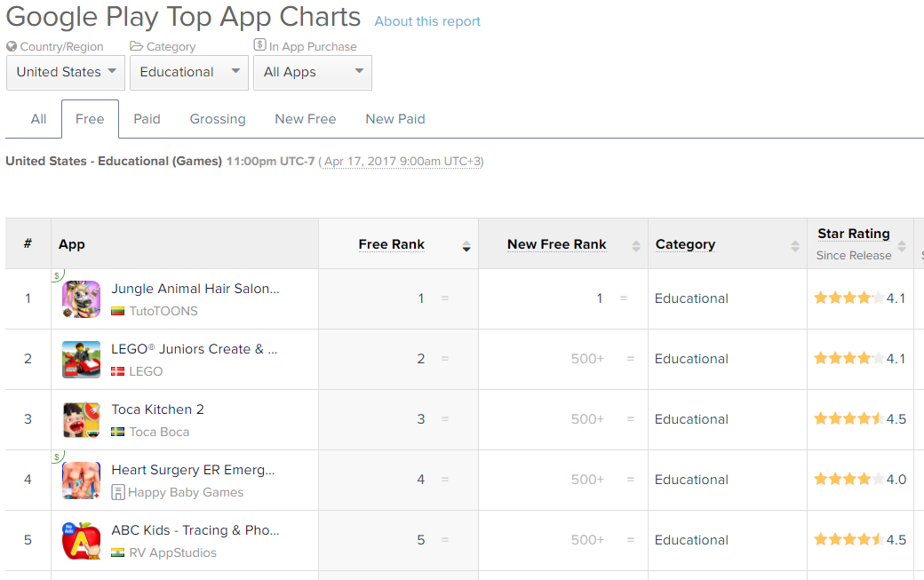
Task: Click star rating 4.0 for Heart Surgery ER
Action: tap(860, 480)
